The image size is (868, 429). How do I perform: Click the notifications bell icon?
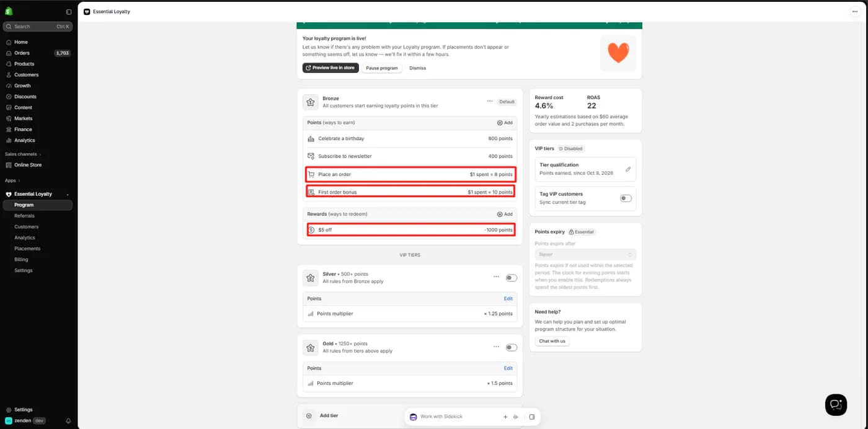tap(68, 420)
